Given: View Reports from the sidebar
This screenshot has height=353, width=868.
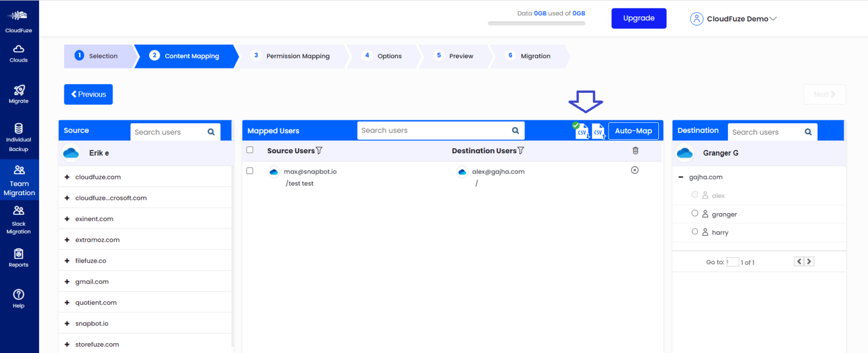Looking at the screenshot, I should pos(19,259).
